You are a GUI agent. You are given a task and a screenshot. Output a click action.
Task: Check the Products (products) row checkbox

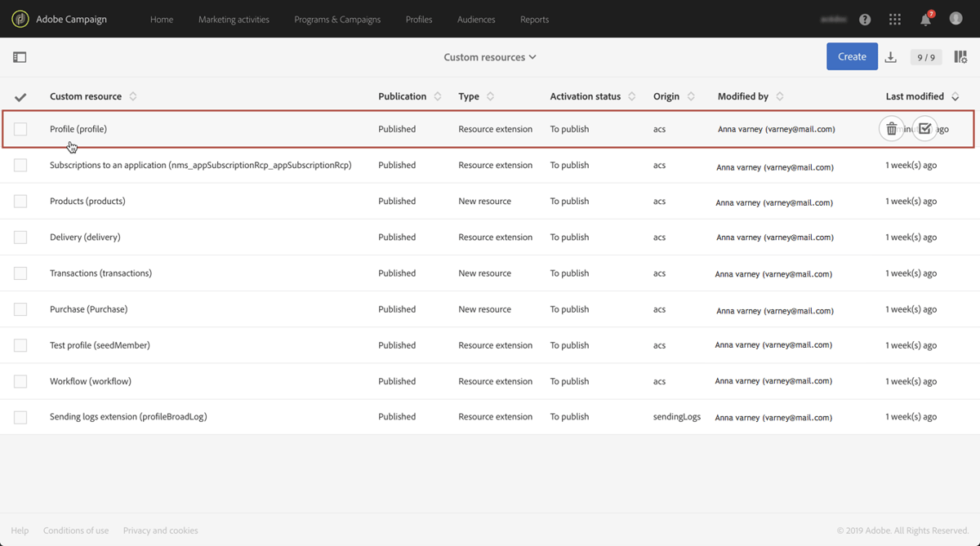20,201
